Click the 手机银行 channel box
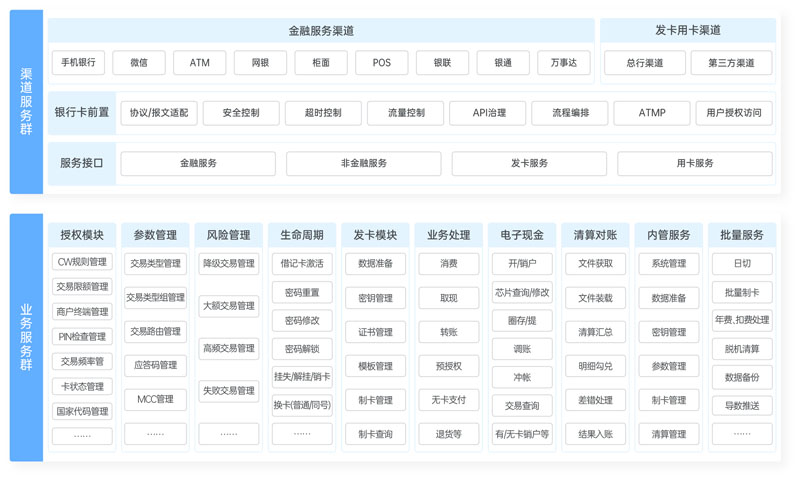The image size is (800, 481). point(78,63)
